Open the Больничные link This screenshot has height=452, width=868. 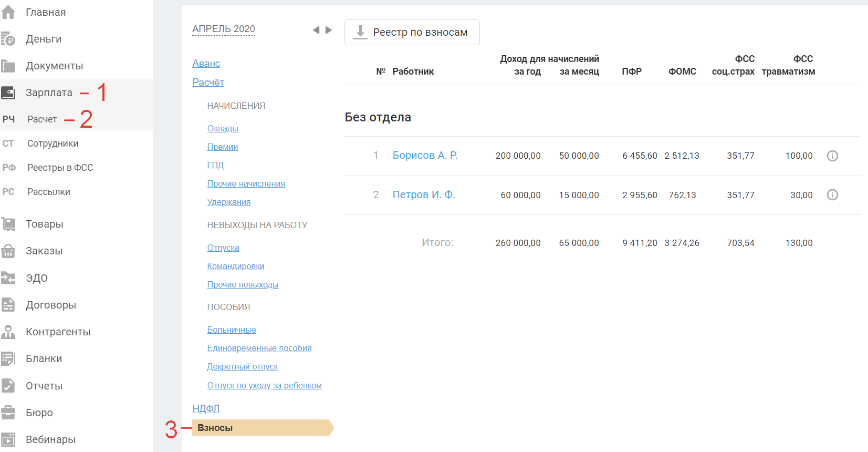(x=232, y=330)
